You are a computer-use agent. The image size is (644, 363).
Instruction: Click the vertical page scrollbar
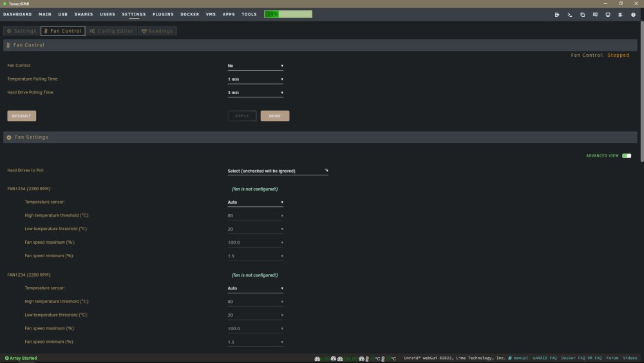[x=642, y=91]
